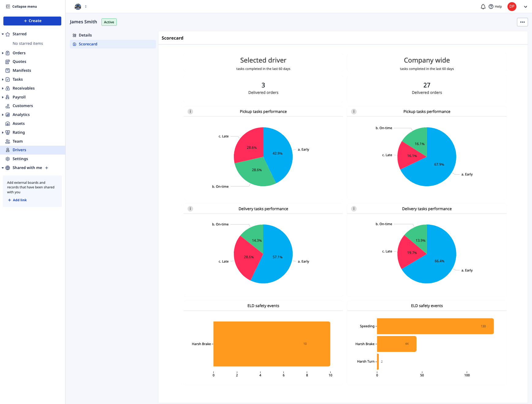The image size is (532, 404).
Task: Expand the Tasks section arrow
Action: pos(3,79)
